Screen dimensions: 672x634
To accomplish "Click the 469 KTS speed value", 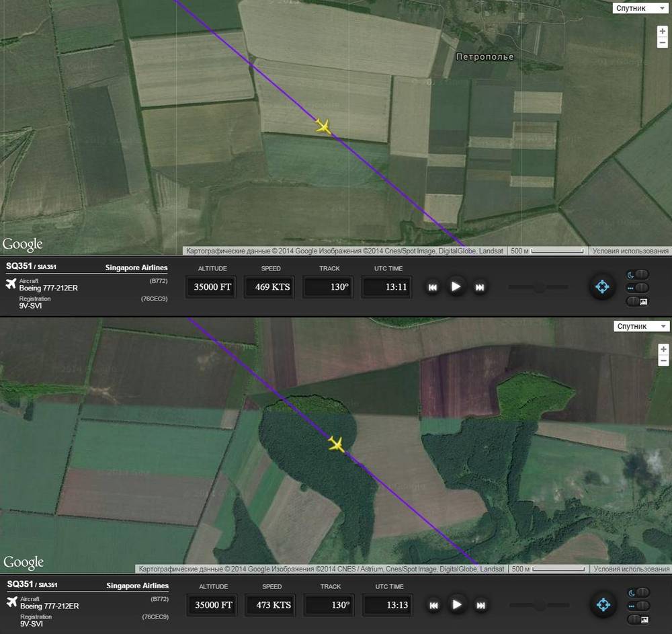I will tap(272, 287).
